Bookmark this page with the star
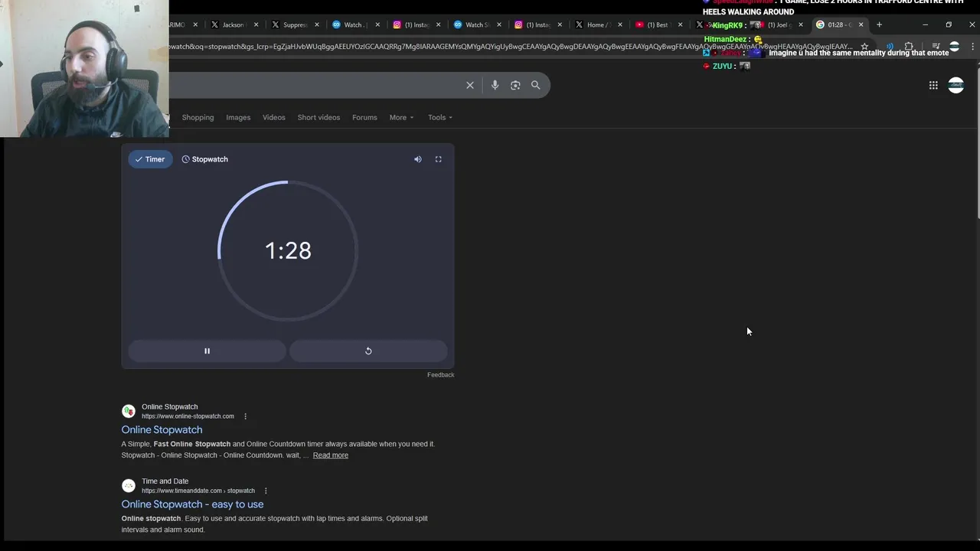The image size is (980, 551). (x=864, y=47)
